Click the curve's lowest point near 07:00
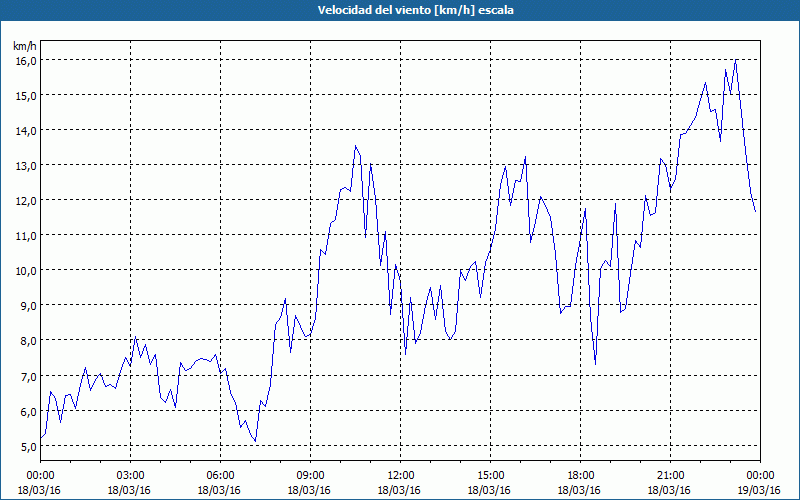 pos(255,441)
